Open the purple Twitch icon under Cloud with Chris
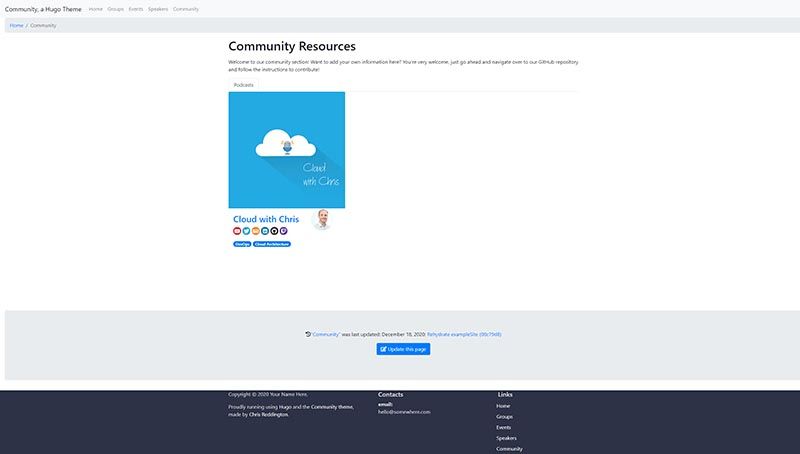This screenshot has height=454, width=800. tap(284, 231)
